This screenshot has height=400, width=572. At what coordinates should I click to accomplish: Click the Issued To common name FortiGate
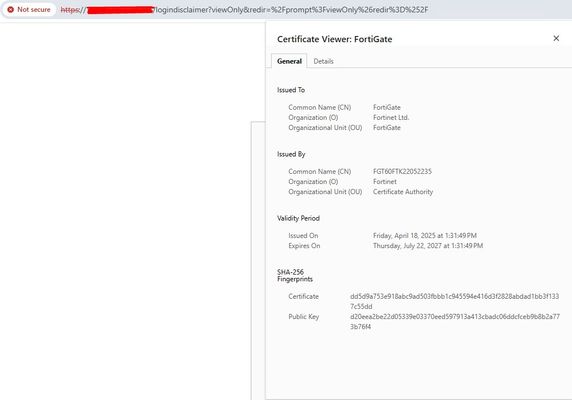tap(387, 107)
